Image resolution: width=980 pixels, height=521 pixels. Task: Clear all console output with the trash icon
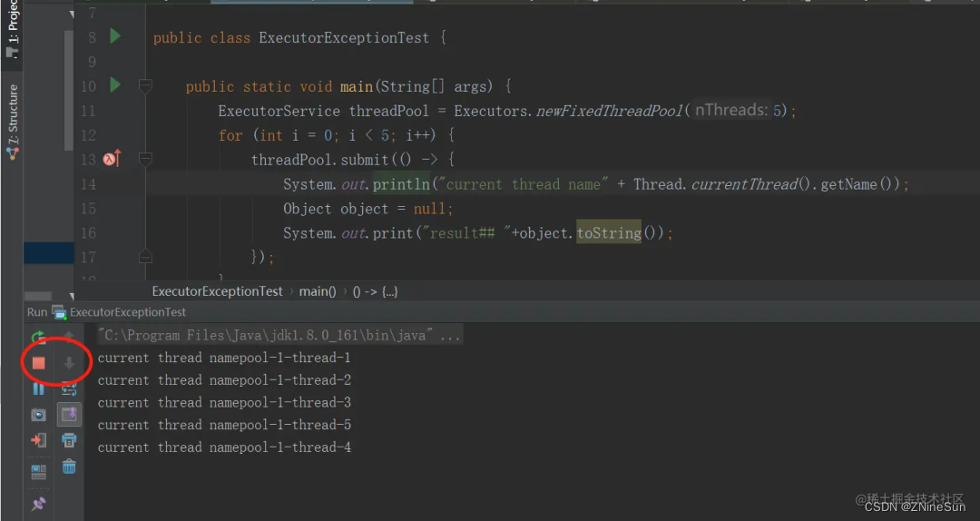coord(69,467)
